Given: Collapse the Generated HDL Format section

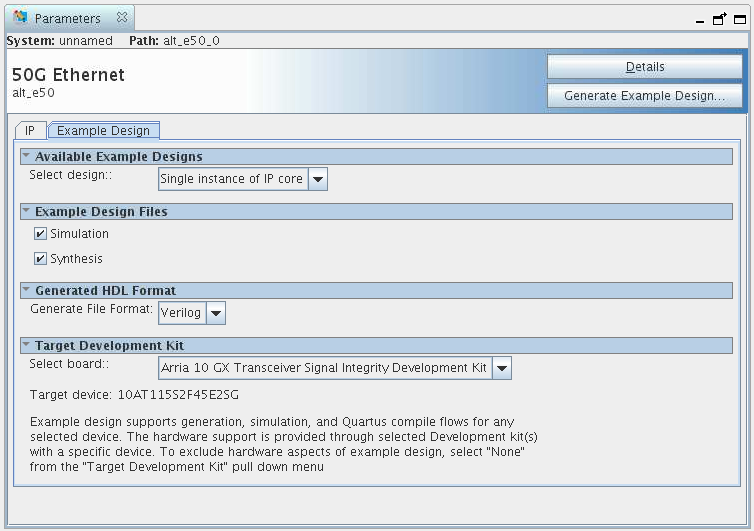Looking at the screenshot, I should coord(26,290).
